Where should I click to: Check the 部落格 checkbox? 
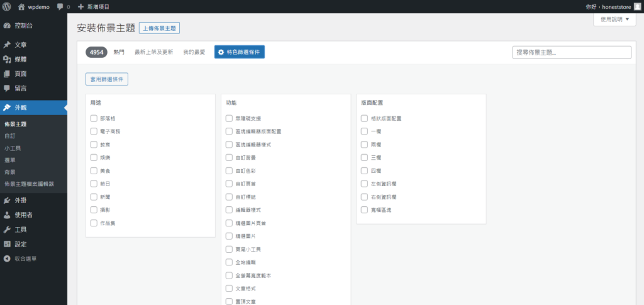pos(94,118)
